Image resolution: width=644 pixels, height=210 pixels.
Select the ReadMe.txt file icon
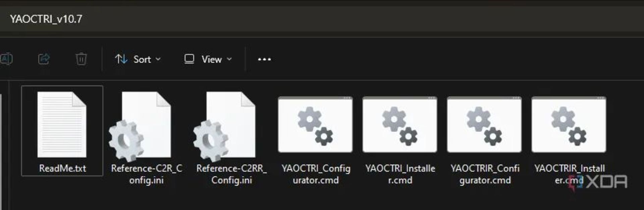coord(62,124)
